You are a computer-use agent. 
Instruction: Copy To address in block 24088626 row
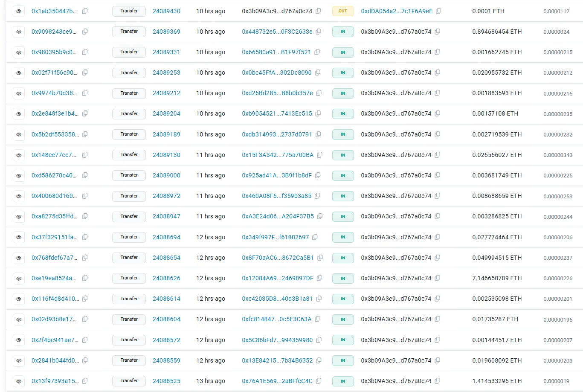tap(437, 278)
